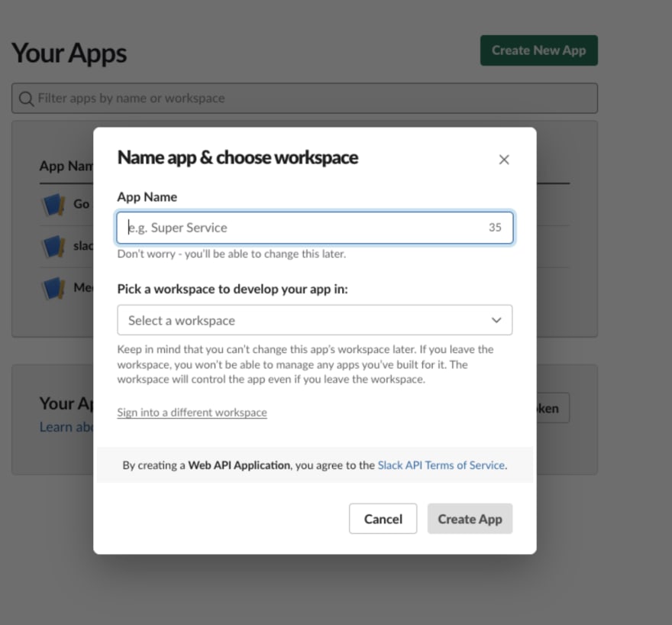Click "Don't worry" helper text
Image resolution: width=672 pixels, height=625 pixels.
pos(231,254)
